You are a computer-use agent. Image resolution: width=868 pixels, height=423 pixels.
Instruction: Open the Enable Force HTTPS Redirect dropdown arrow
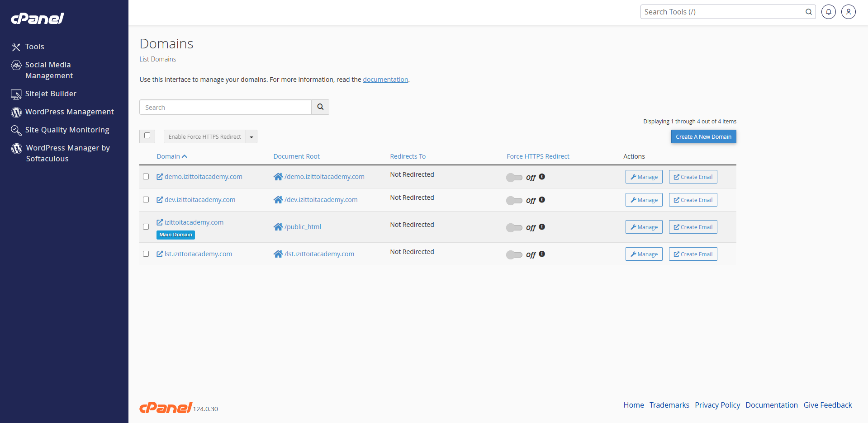[x=251, y=136]
